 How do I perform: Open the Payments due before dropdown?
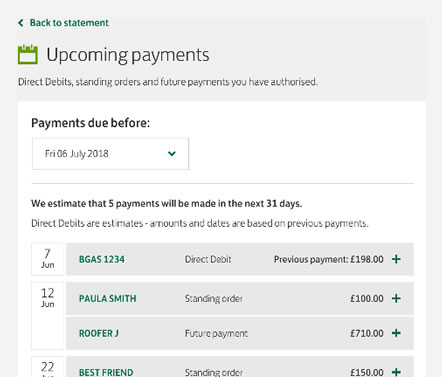[x=110, y=154]
